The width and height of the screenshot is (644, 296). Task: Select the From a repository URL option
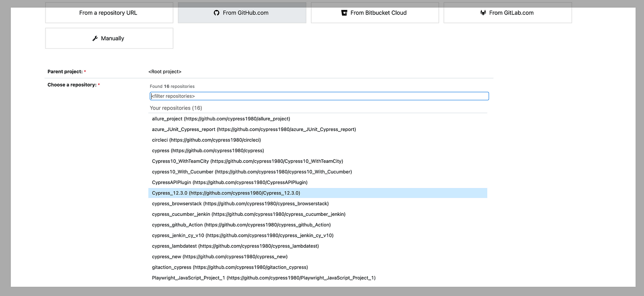(x=109, y=13)
